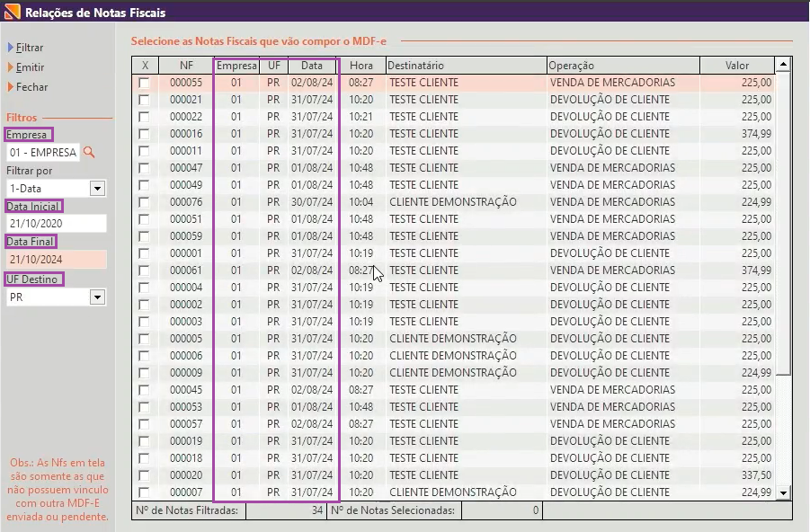Click TESTE CLIENTE in row 000002
Image resolution: width=810 pixels, height=532 pixels.
(x=424, y=305)
